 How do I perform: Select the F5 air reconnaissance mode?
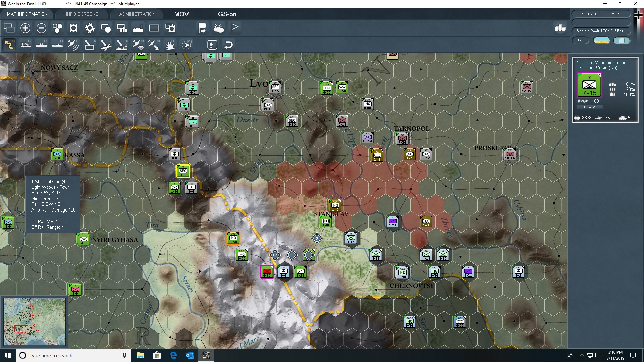(x=73, y=45)
